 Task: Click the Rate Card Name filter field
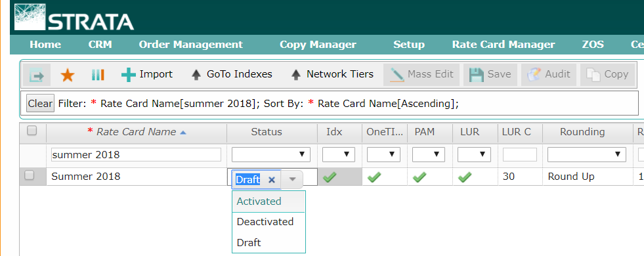136,155
